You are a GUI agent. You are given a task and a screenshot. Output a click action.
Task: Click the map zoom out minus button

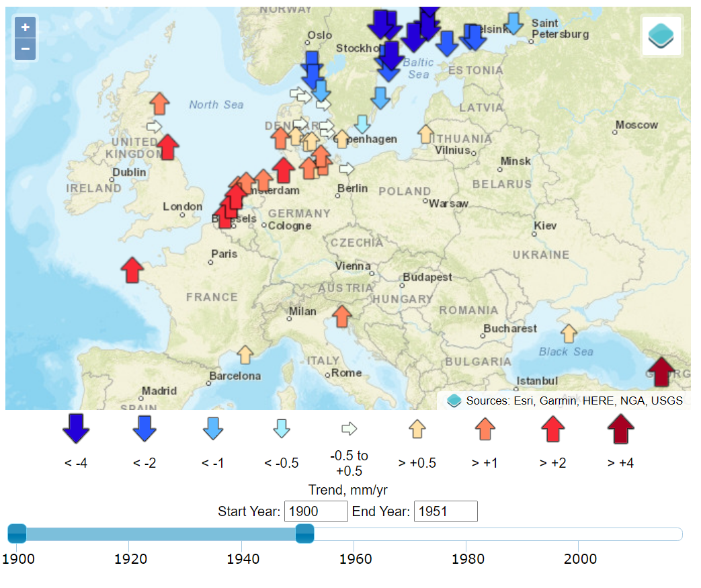[x=25, y=49]
